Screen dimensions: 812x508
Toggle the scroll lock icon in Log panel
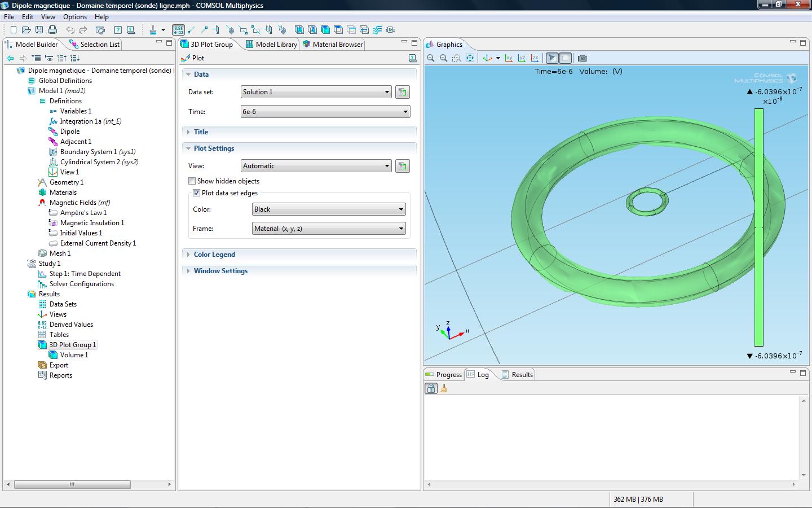(x=431, y=388)
